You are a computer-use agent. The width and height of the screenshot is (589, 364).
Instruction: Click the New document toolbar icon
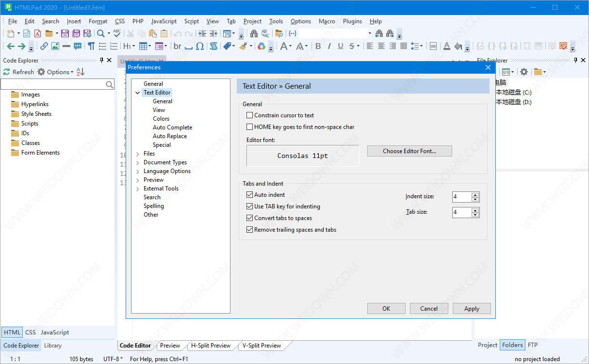10,33
